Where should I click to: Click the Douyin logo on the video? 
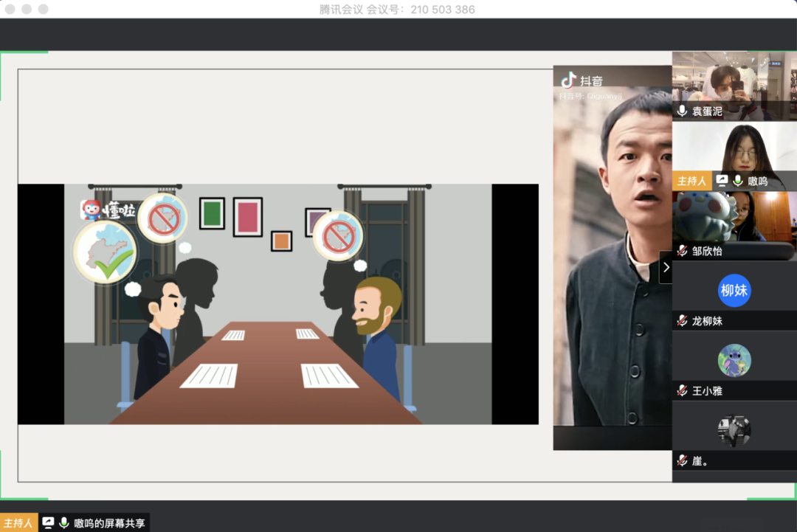[x=568, y=80]
